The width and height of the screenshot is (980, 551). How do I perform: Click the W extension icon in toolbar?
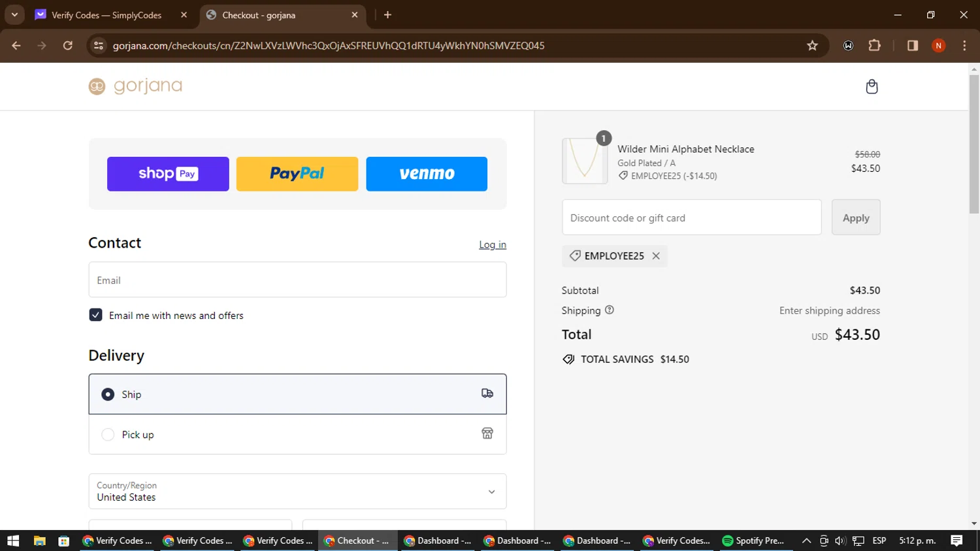pyautogui.click(x=848, y=46)
